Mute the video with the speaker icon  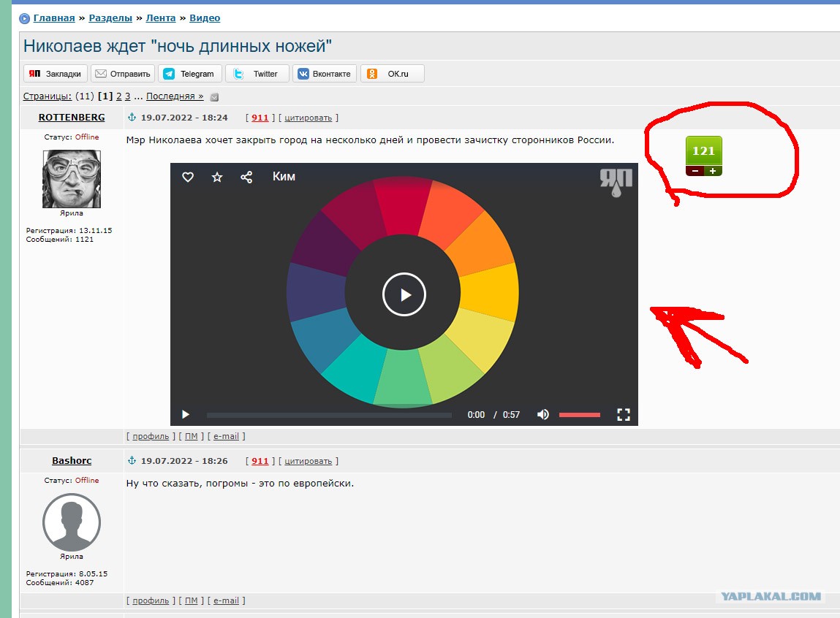coord(542,415)
